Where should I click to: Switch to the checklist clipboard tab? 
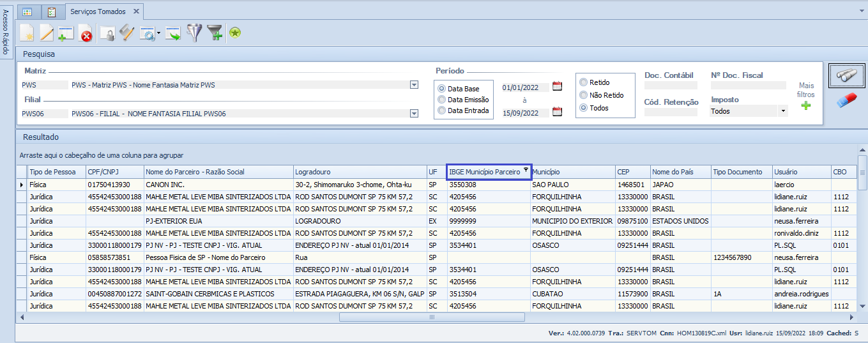pos(52,11)
